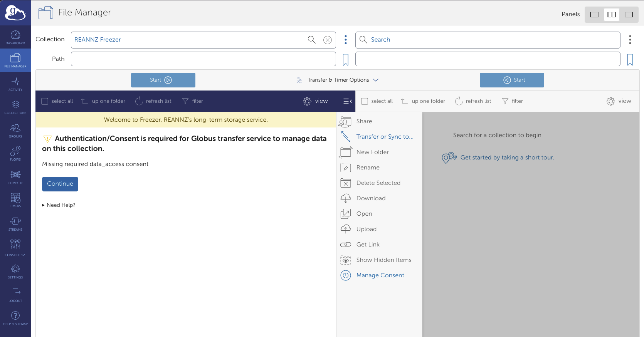The image size is (644, 337).
Task: Refresh the right pane file list
Action: coord(473,101)
